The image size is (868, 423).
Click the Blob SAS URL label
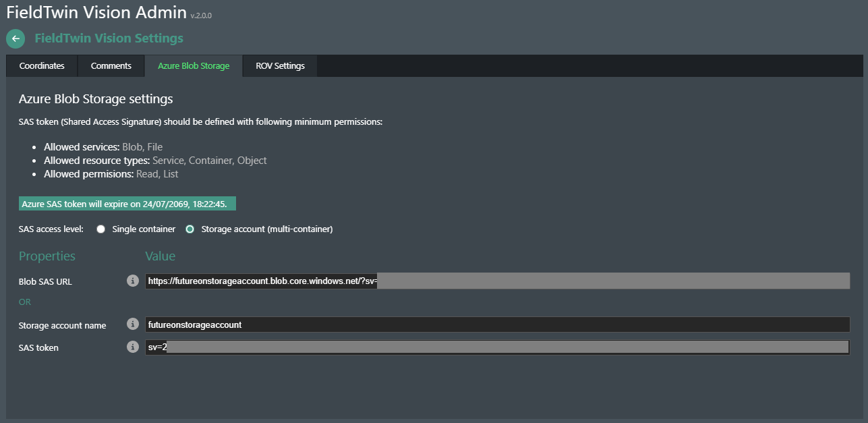pos(45,281)
